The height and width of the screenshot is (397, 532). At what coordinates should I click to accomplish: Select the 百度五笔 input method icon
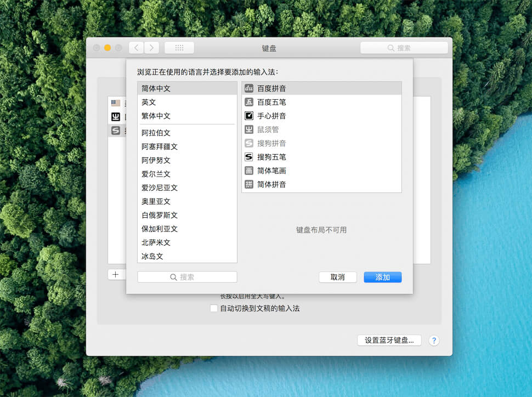248,102
